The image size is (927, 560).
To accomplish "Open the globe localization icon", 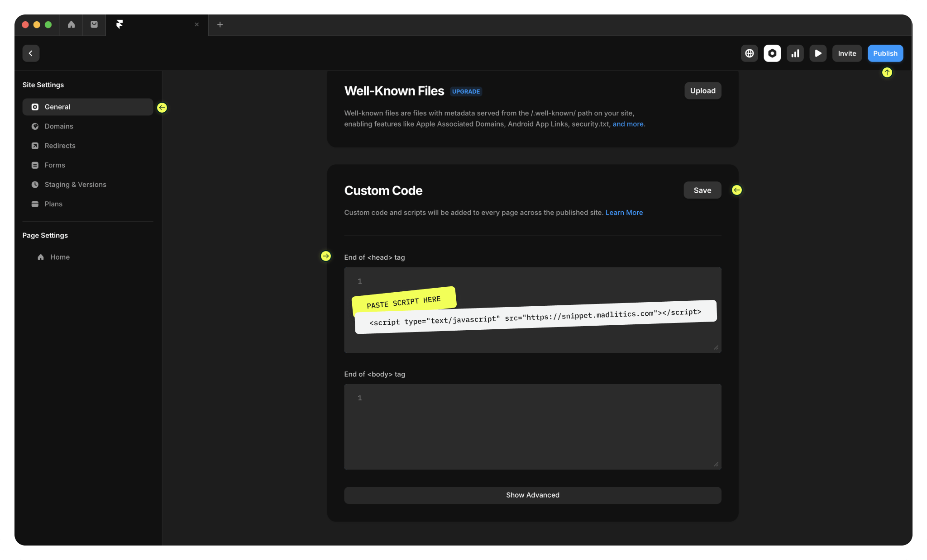I will coord(750,53).
